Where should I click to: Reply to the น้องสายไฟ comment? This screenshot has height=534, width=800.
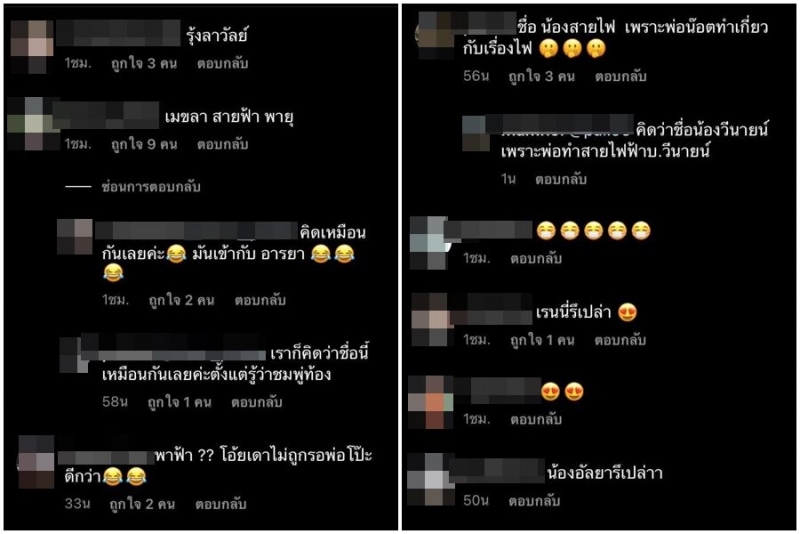[x=620, y=77]
